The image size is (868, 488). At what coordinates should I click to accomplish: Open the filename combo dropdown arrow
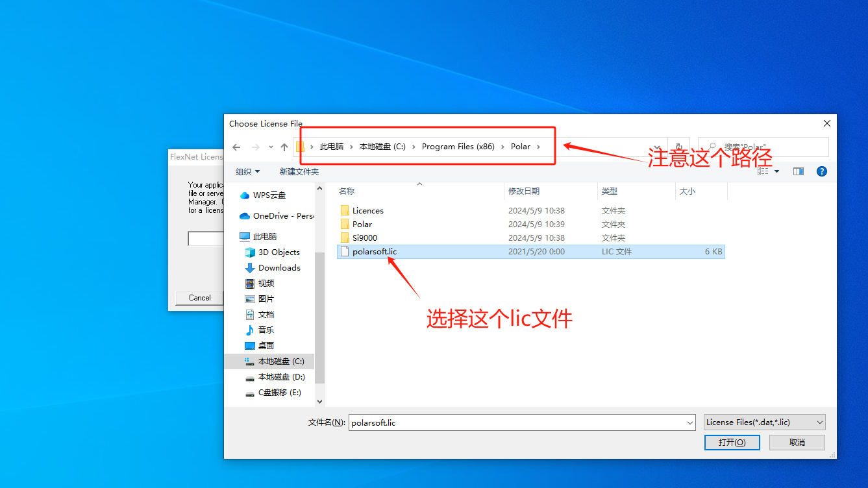pos(690,422)
